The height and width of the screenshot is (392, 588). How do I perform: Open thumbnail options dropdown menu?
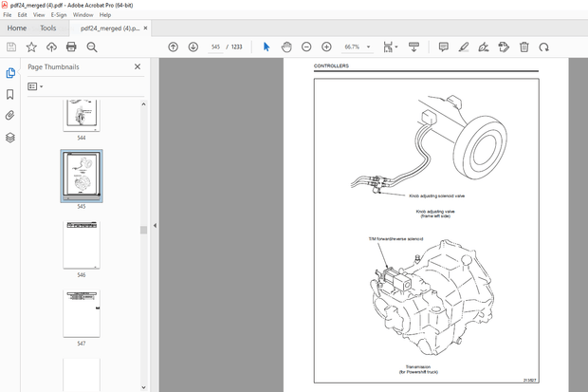(35, 86)
